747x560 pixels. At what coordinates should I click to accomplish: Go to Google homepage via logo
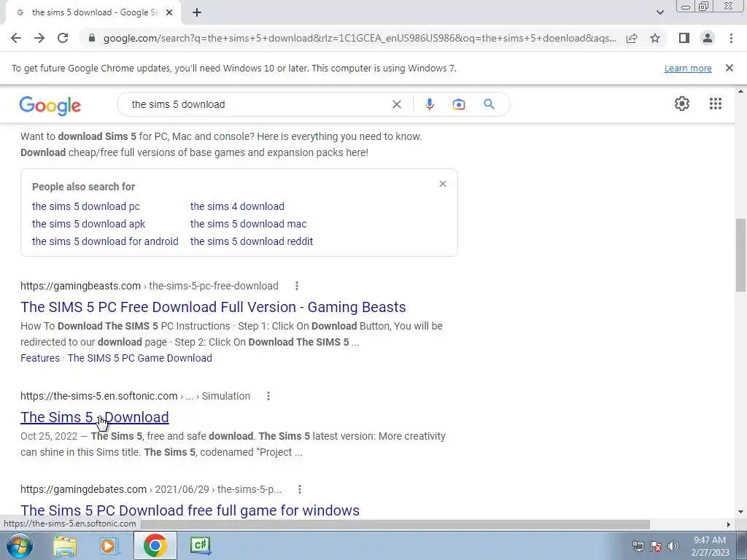(50, 105)
